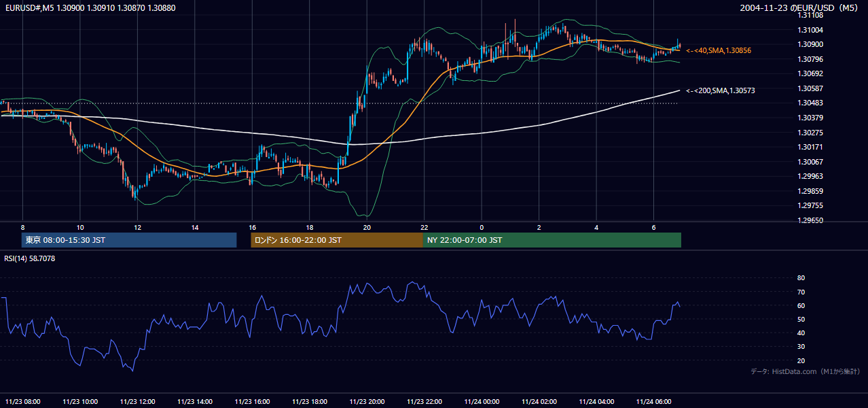The width and height of the screenshot is (868, 408).
Task: Click the NY 22:00-07:00 JST session bar
Action: (x=552, y=240)
